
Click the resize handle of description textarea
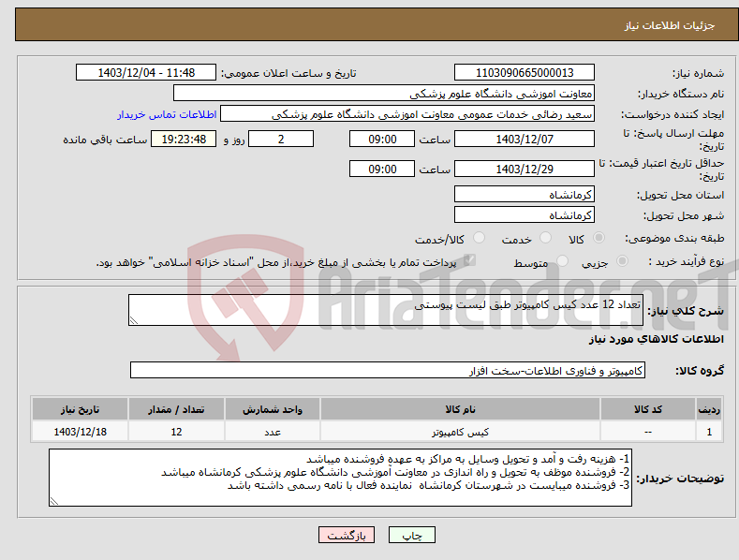pyautogui.click(x=134, y=320)
